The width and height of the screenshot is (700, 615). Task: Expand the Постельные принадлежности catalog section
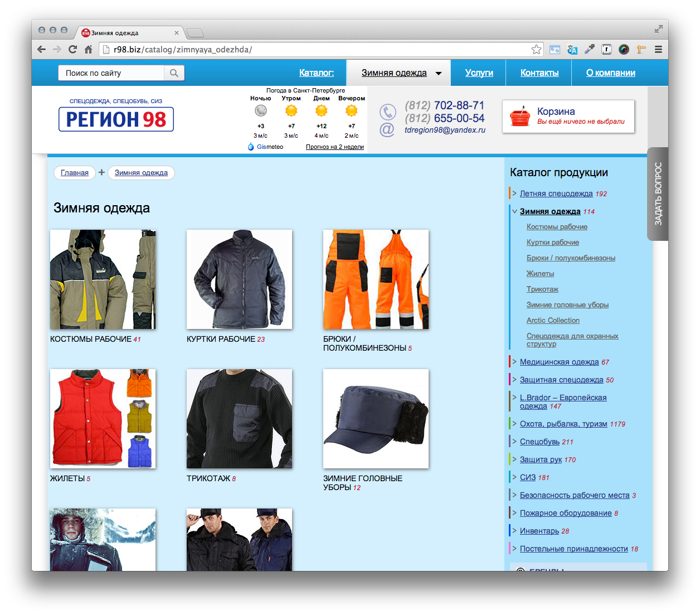click(x=514, y=549)
